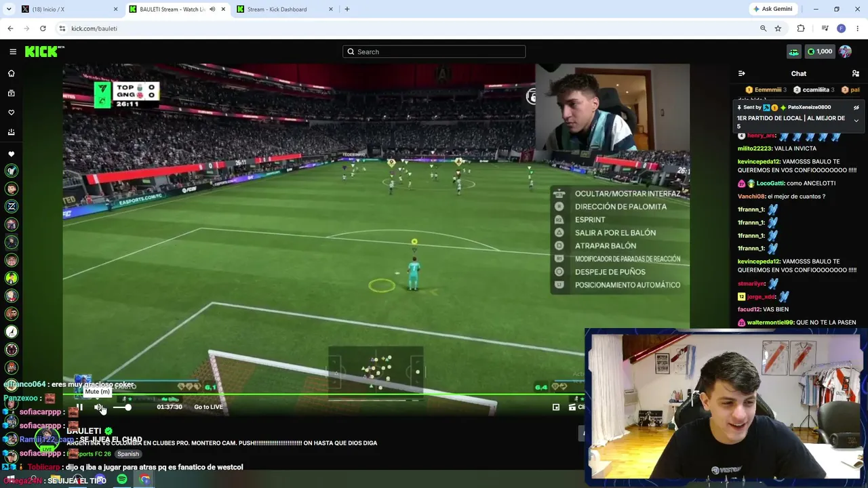
Task: Expand the pinned message chevron
Action: coord(856,121)
